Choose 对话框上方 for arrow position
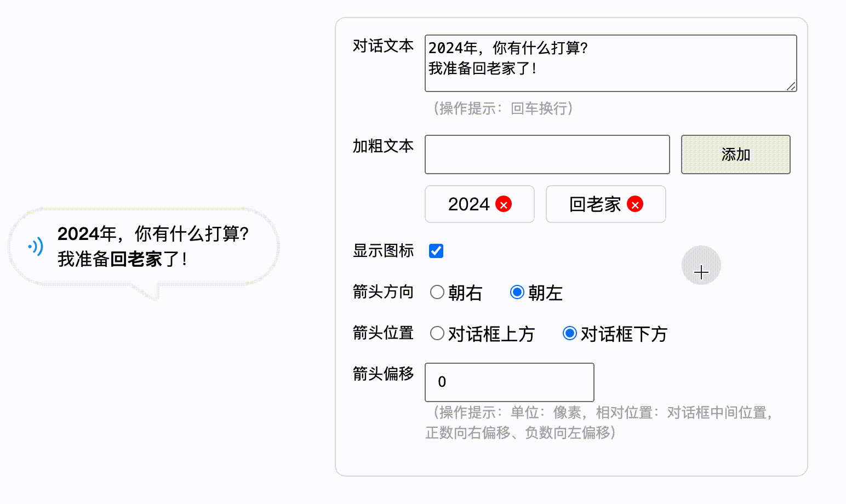Image resolution: width=846 pixels, height=504 pixels. click(437, 333)
